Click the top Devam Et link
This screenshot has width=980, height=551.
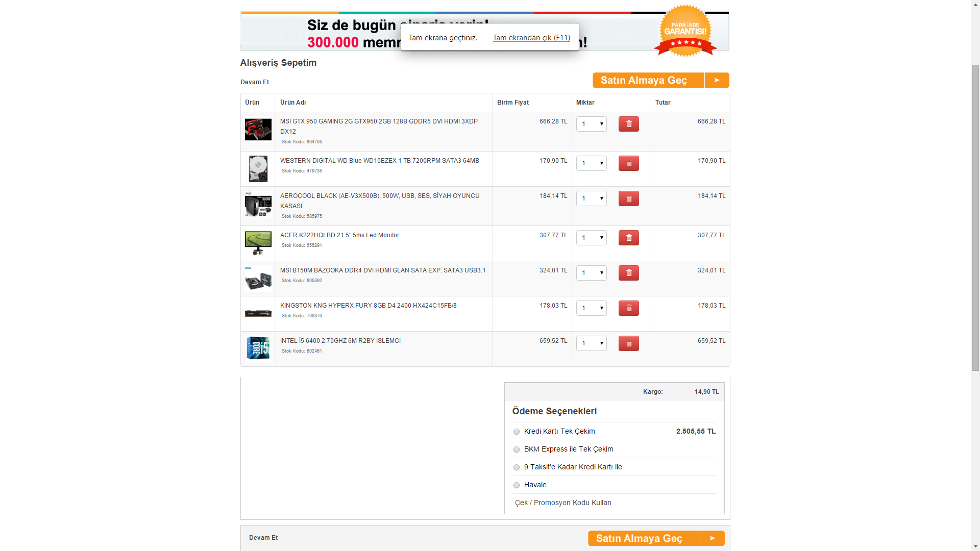point(255,82)
